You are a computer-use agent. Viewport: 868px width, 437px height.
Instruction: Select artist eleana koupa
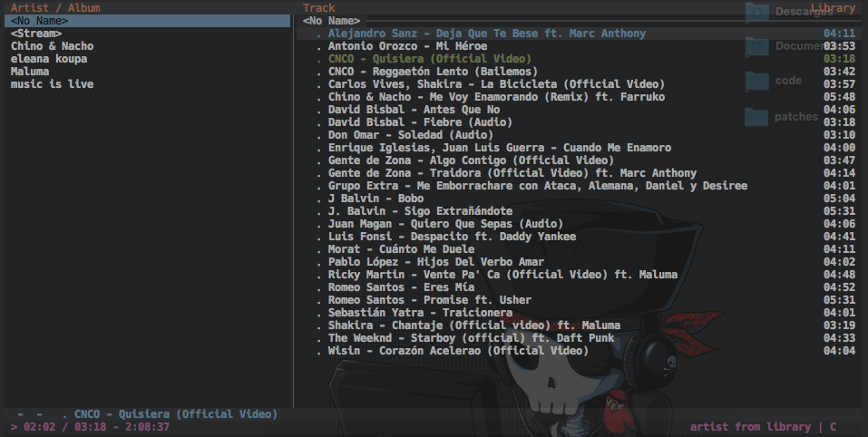49,59
